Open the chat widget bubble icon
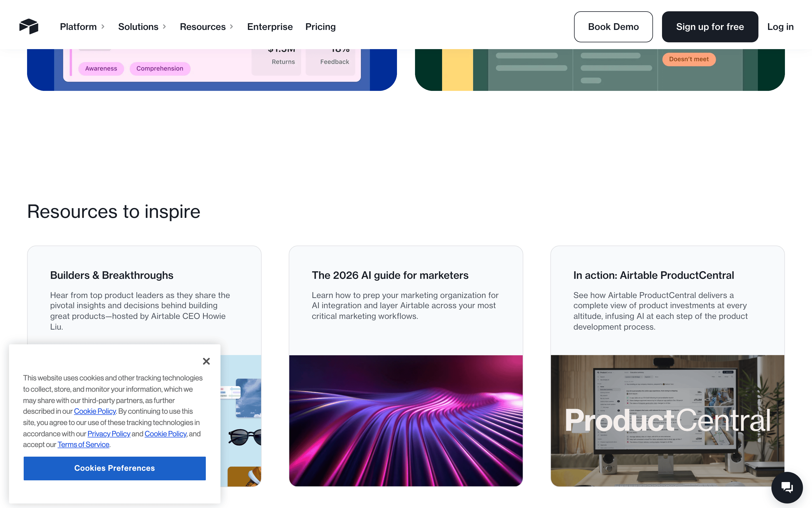 (787, 487)
